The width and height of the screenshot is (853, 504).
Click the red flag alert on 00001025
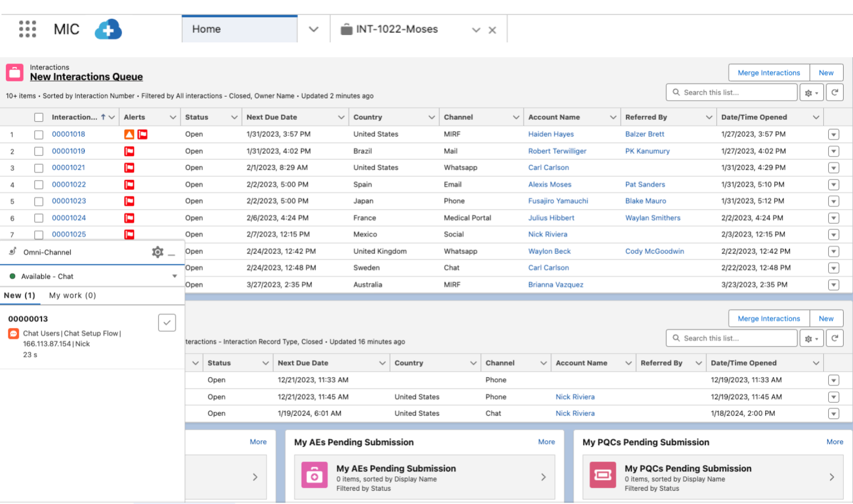pyautogui.click(x=129, y=235)
